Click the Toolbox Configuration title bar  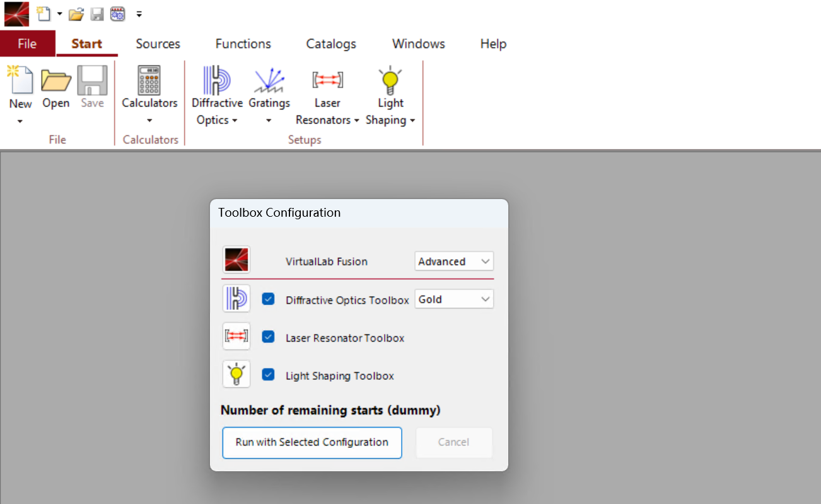[358, 213]
